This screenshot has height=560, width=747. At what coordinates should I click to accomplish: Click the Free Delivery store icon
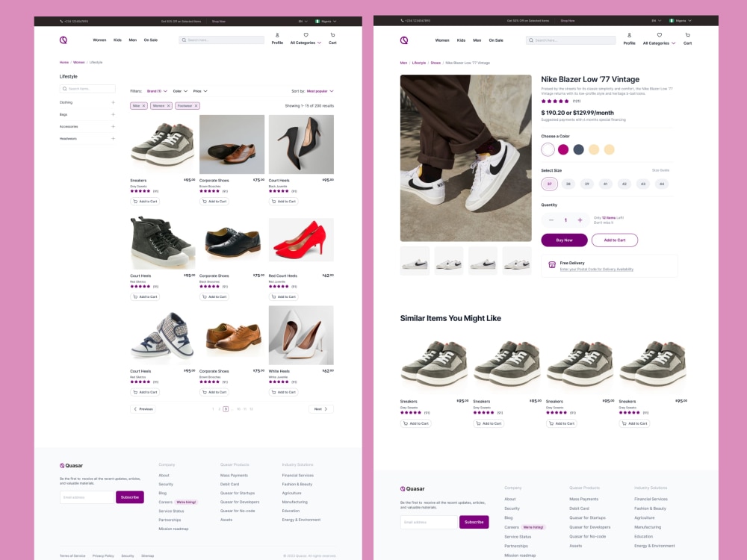(x=552, y=265)
